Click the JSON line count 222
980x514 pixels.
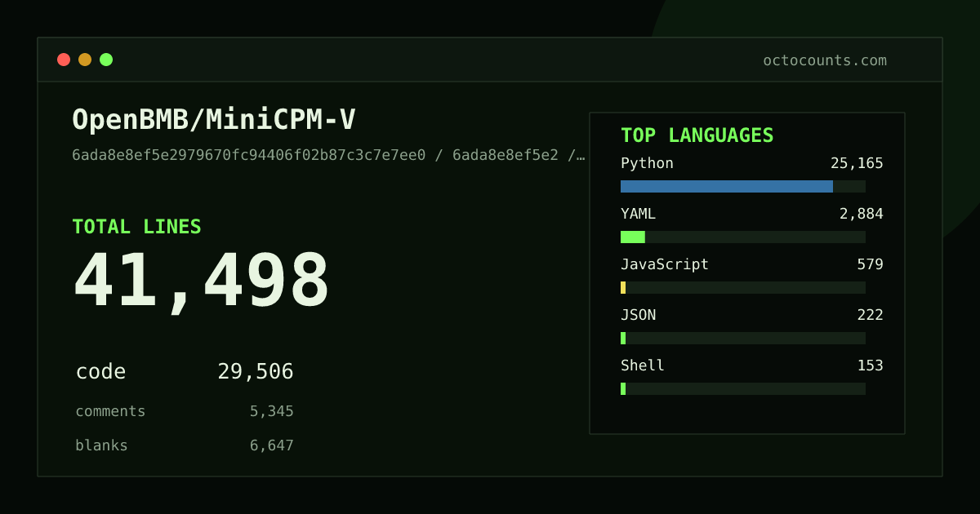pos(870,315)
